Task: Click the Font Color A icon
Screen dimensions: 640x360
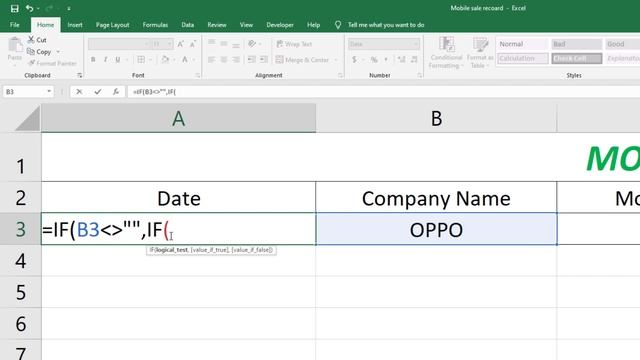Action: (185, 60)
